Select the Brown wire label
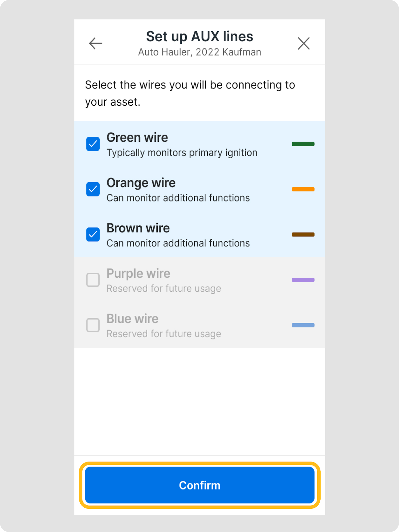399x532 pixels. (x=138, y=228)
